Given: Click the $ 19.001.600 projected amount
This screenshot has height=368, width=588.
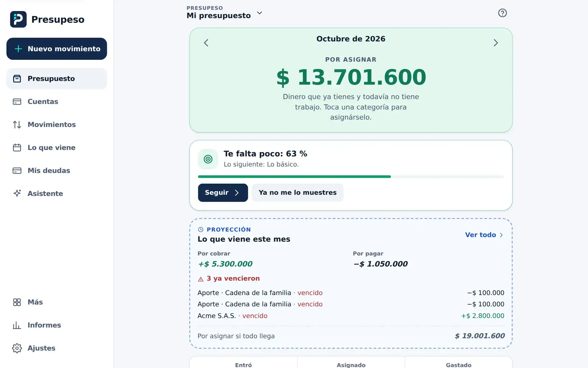Looking at the screenshot, I should [480, 336].
